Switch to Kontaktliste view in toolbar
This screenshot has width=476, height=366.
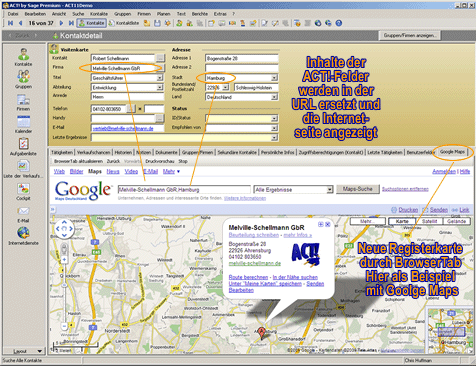coord(124,23)
